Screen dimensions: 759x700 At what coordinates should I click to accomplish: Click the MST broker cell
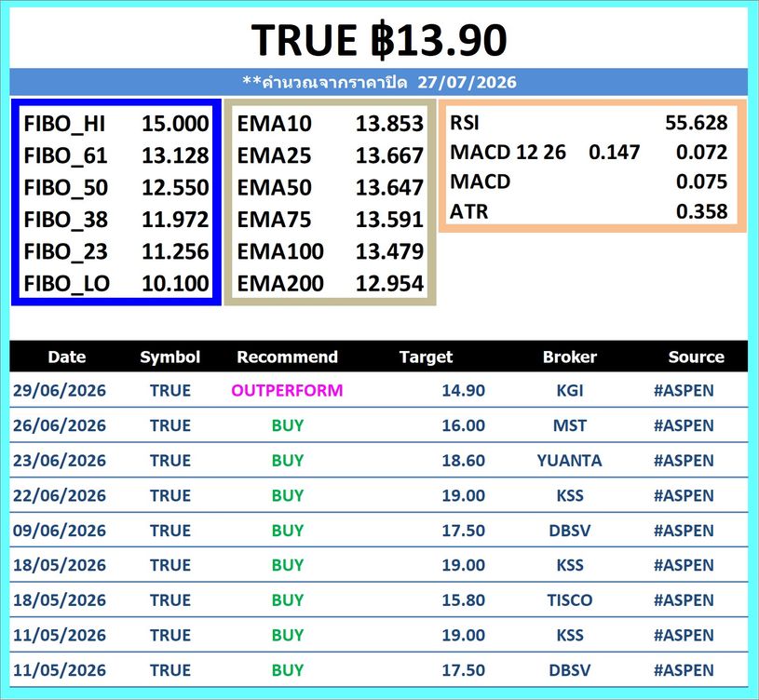pos(570,425)
